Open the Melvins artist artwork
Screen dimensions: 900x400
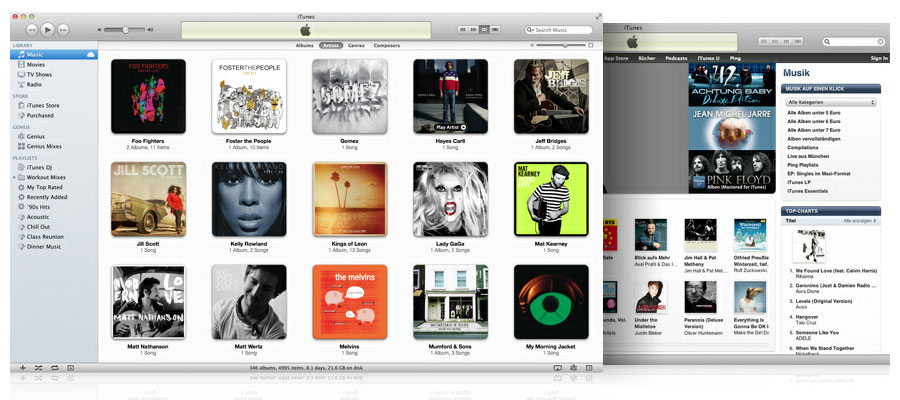(x=350, y=302)
